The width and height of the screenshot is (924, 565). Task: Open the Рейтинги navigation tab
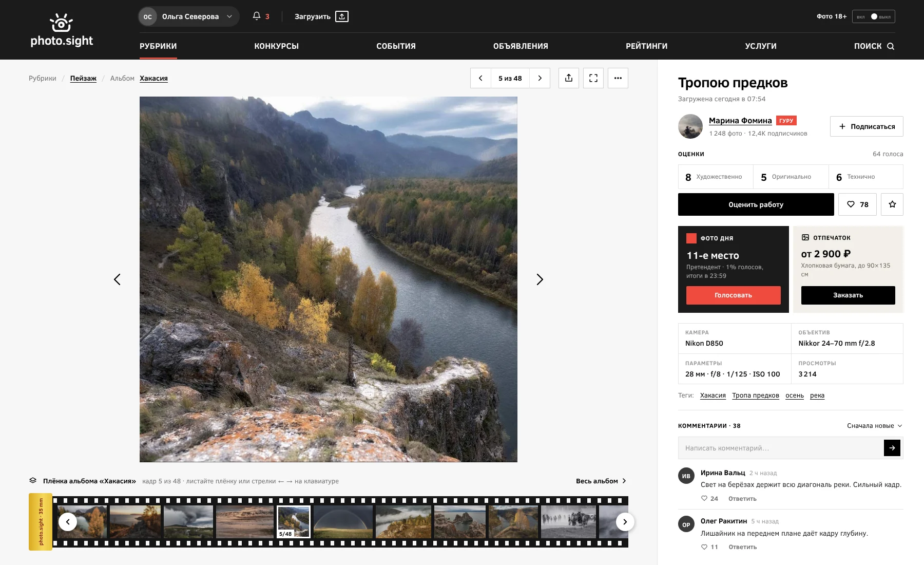click(x=646, y=46)
